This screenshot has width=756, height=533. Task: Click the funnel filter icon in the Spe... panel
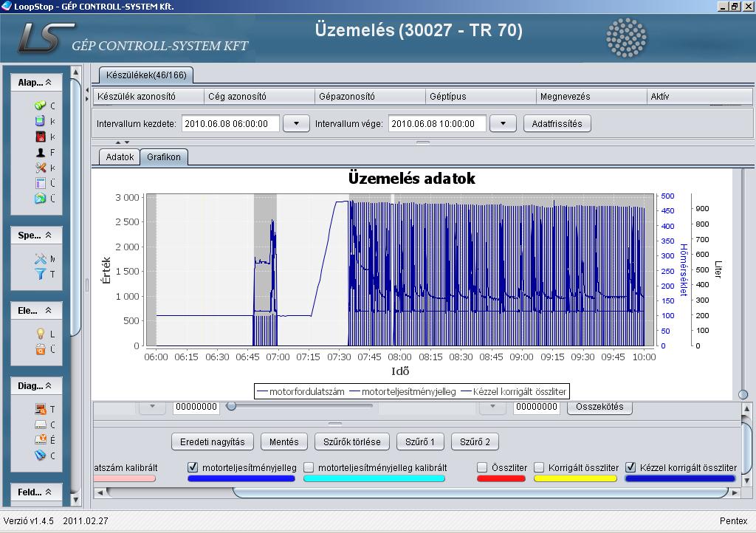[x=41, y=274]
